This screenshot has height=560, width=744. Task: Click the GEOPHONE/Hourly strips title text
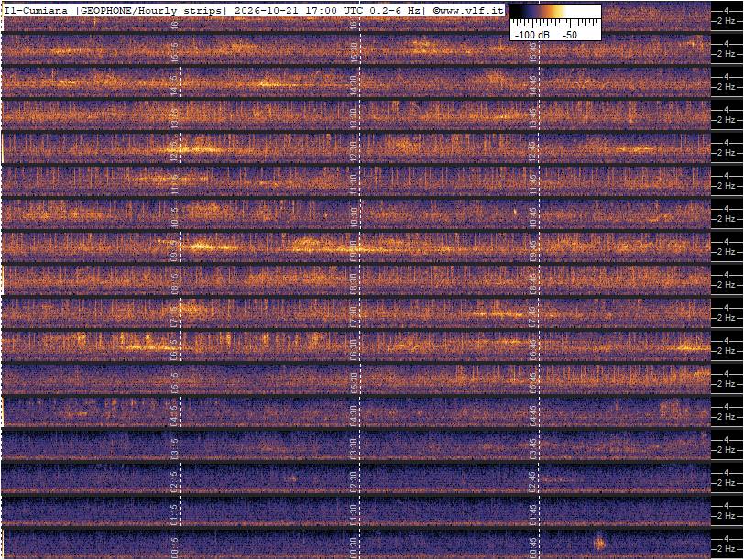click(x=151, y=10)
